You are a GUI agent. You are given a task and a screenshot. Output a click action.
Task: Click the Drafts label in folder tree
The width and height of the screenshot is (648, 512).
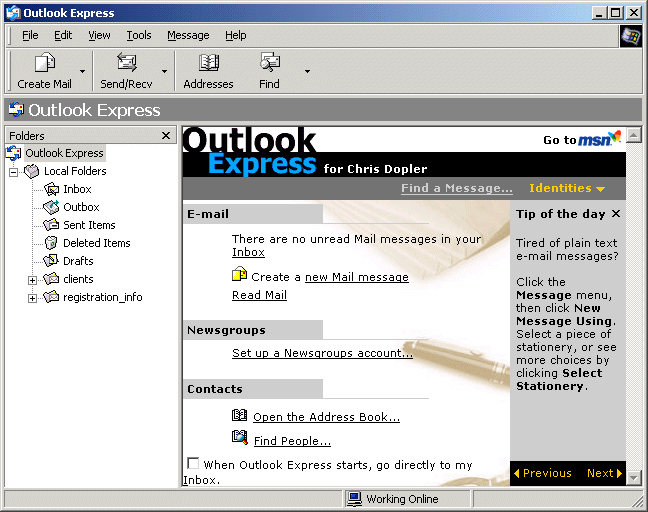(x=78, y=261)
